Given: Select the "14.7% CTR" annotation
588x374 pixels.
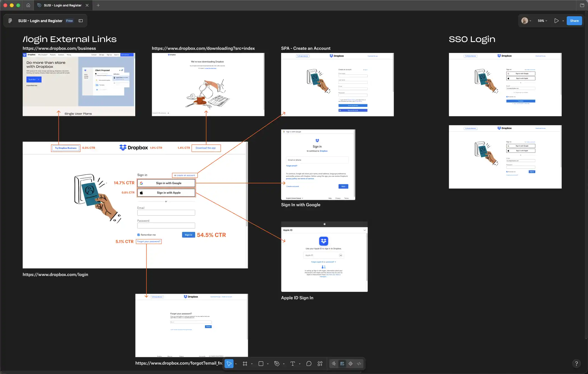Looking at the screenshot, I should coord(124,183).
